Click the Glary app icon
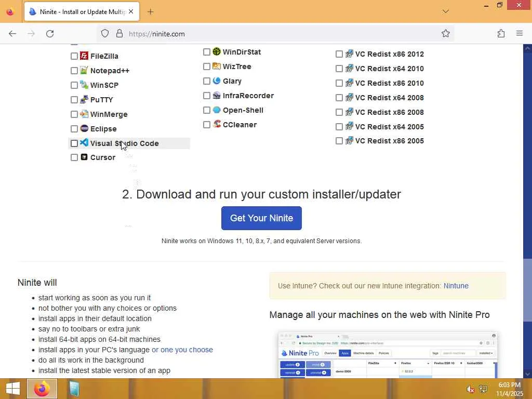This screenshot has height=399, width=532. point(217,81)
